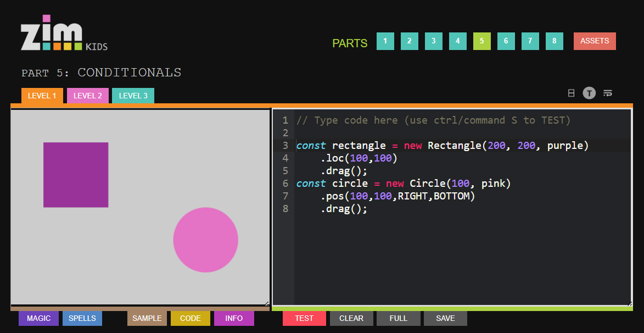Open the ASSETS page
The image size is (644, 333).
595,41
